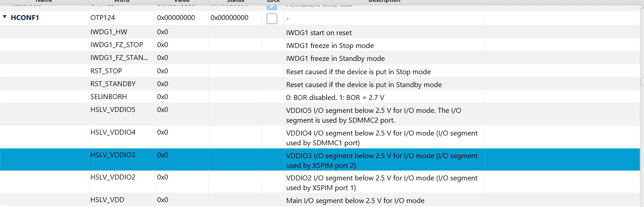Screen dimensions: 644x207
Task: Select the HCONF1 name cell
Action: pyautogui.click(x=25, y=18)
